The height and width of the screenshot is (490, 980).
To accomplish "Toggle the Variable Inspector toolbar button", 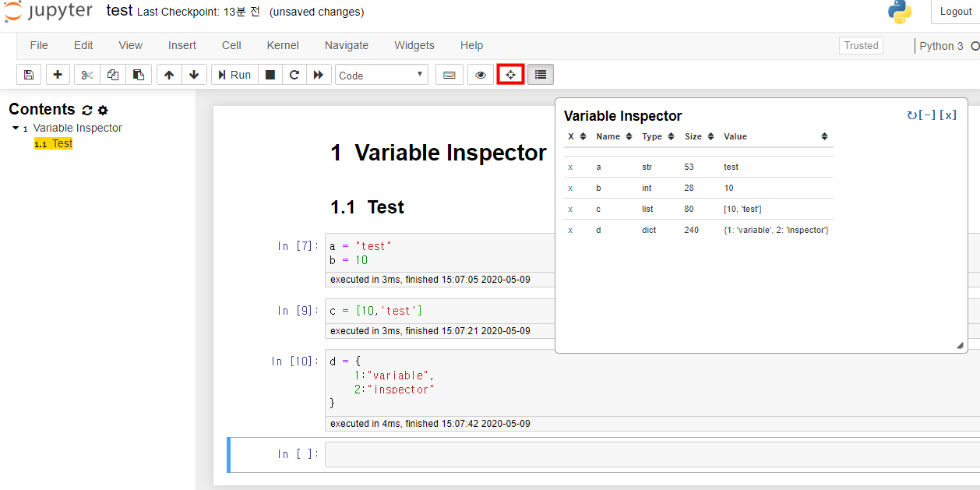I will point(510,75).
